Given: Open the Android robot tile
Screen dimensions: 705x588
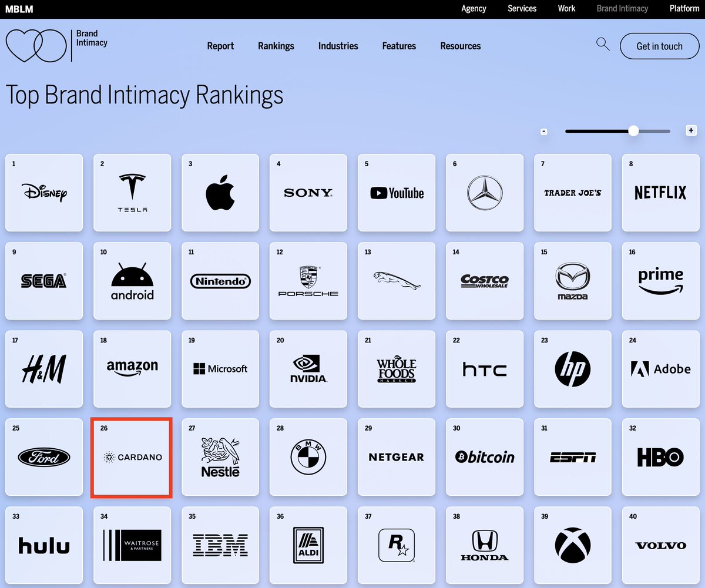Looking at the screenshot, I should pyautogui.click(x=132, y=281).
